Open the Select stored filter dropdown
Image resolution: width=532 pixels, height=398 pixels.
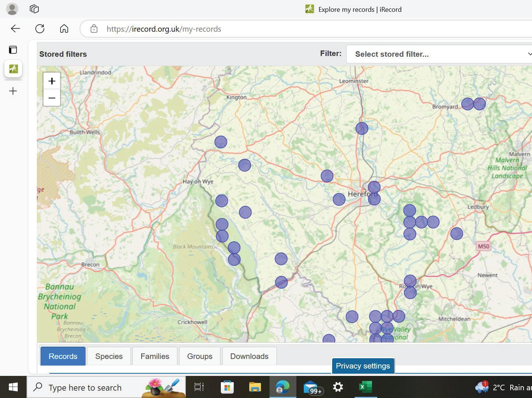click(439, 54)
